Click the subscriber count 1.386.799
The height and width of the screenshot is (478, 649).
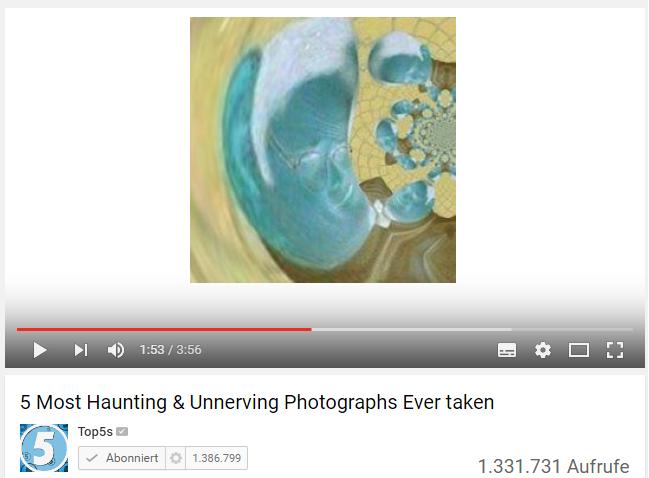(x=217, y=458)
